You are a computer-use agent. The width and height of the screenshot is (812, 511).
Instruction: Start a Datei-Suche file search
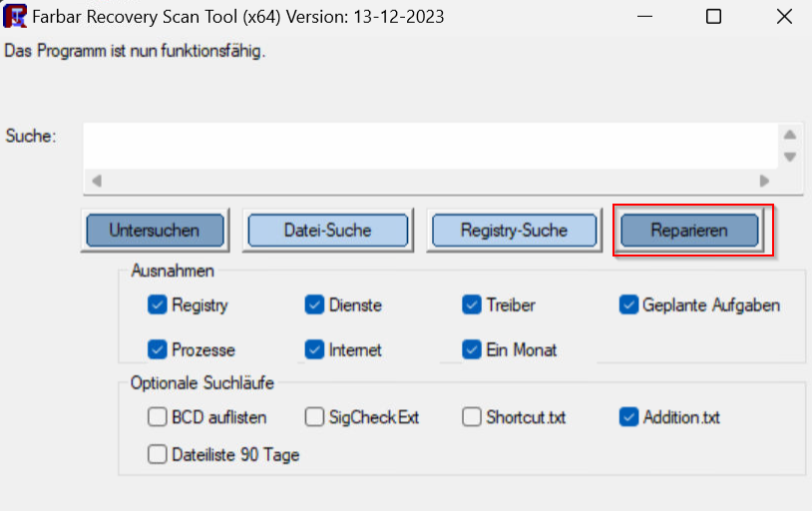pos(328,231)
